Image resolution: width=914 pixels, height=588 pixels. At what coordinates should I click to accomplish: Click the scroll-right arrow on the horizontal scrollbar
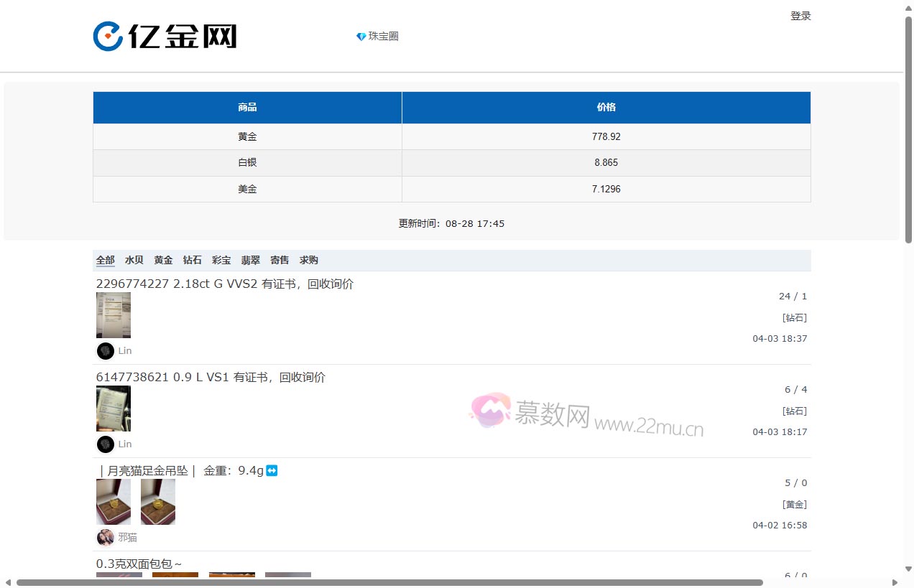895,582
